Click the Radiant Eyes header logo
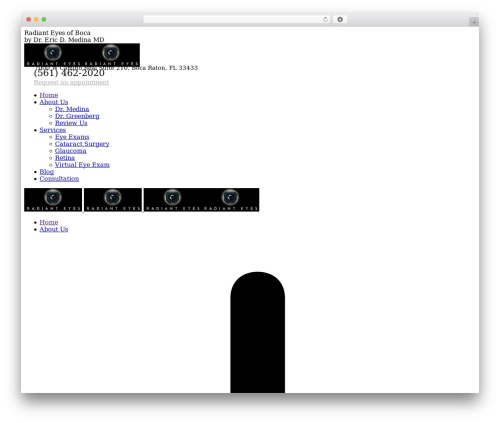500x423 pixels. [82, 55]
